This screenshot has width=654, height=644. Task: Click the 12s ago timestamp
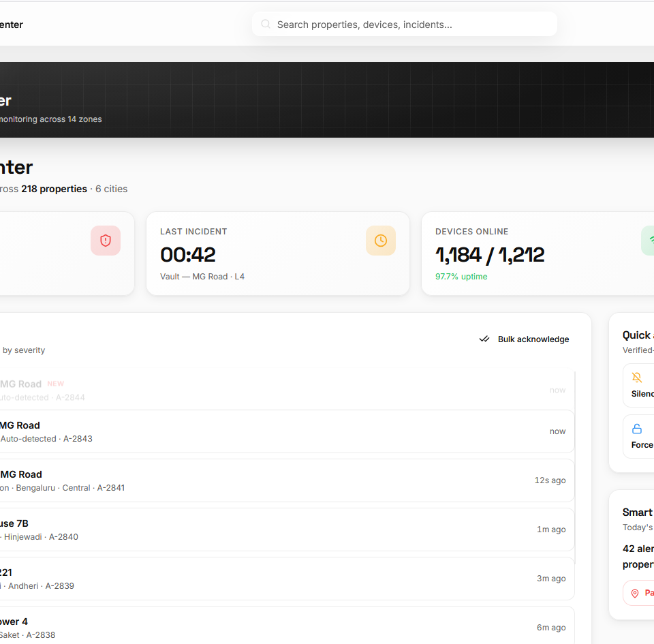pos(550,480)
